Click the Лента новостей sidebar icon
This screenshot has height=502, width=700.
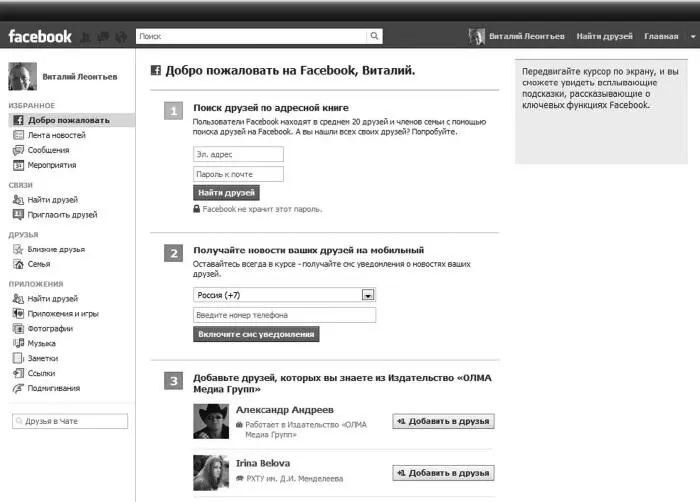pos(18,135)
